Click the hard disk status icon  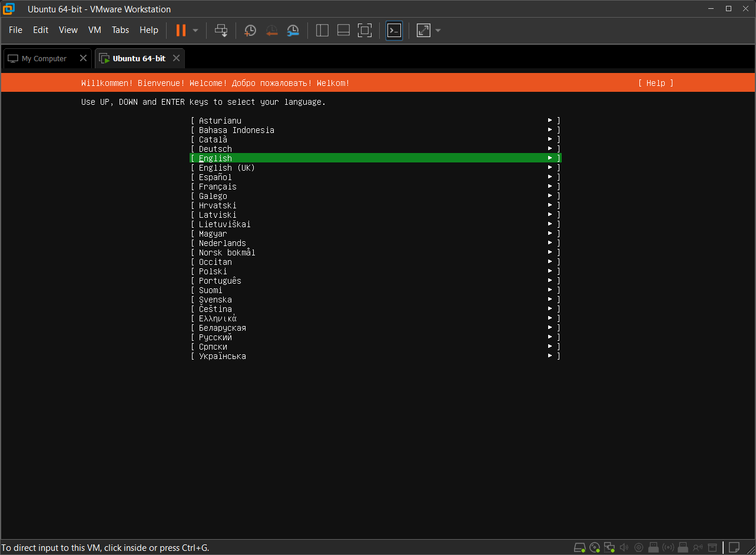579,547
